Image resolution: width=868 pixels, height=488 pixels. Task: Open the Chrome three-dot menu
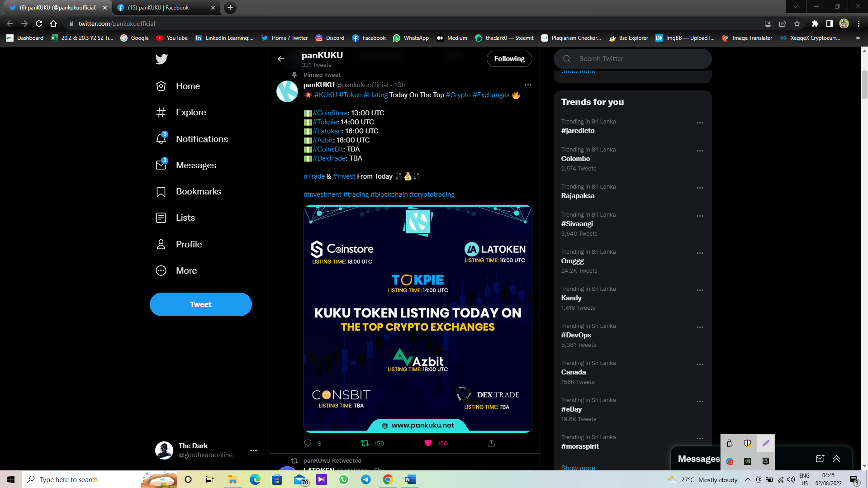[x=859, y=24]
